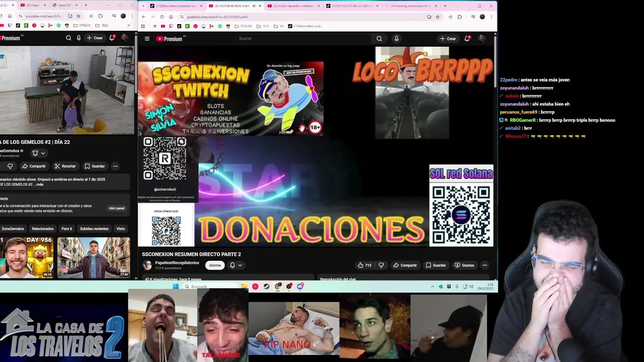Share the SSCONEXION video via Compartir
The width and height of the screenshot is (644, 362).
pos(405,265)
